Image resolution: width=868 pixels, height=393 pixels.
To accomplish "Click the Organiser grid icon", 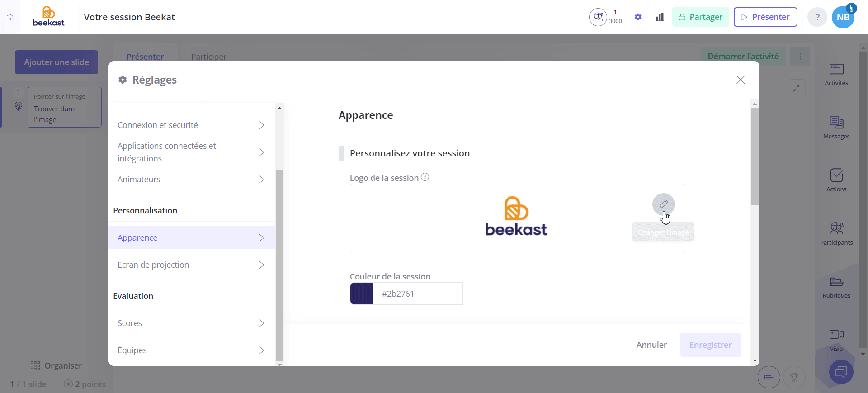I will tap(35, 366).
